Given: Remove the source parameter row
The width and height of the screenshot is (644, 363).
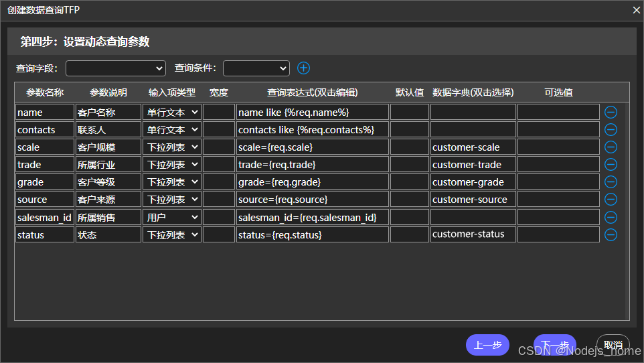Looking at the screenshot, I should click(x=611, y=200).
